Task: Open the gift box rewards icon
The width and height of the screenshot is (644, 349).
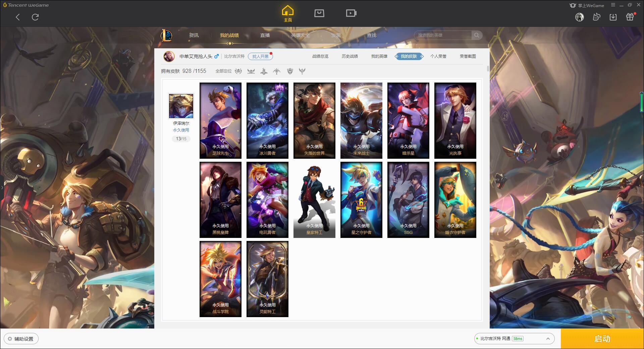Action: [x=630, y=17]
